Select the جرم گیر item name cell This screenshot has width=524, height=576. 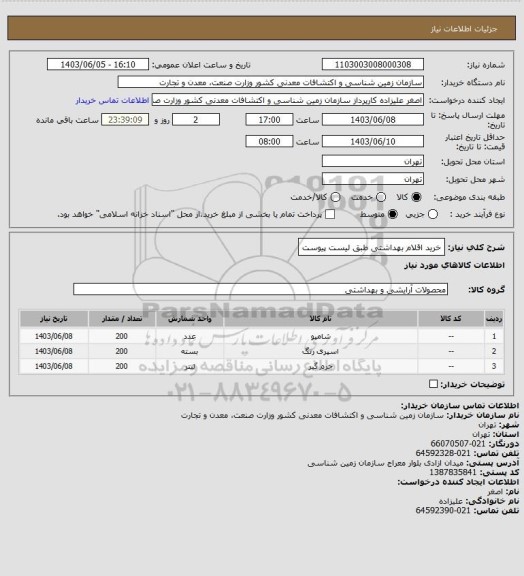(320, 366)
